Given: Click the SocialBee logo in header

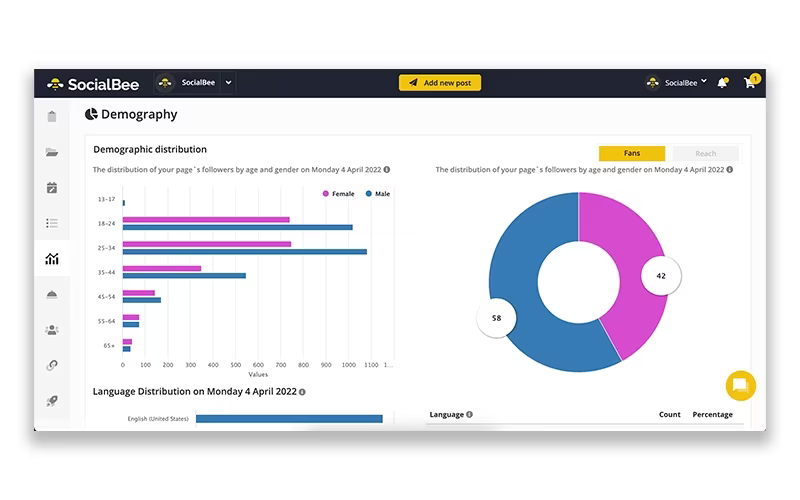Looking at the screenshot, I should pos(93,84).
